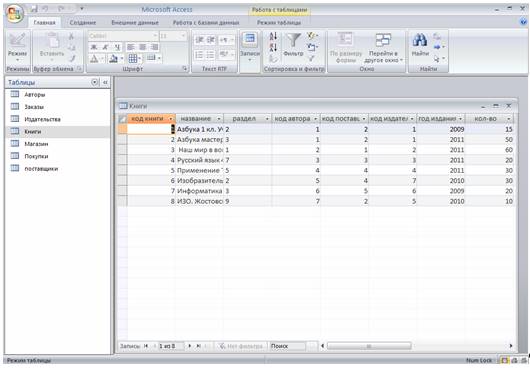This screenshot has height=368, width=530.
Task: Click the Cut scissors icon
Action: pyautogui.click(x=71, y=36)
